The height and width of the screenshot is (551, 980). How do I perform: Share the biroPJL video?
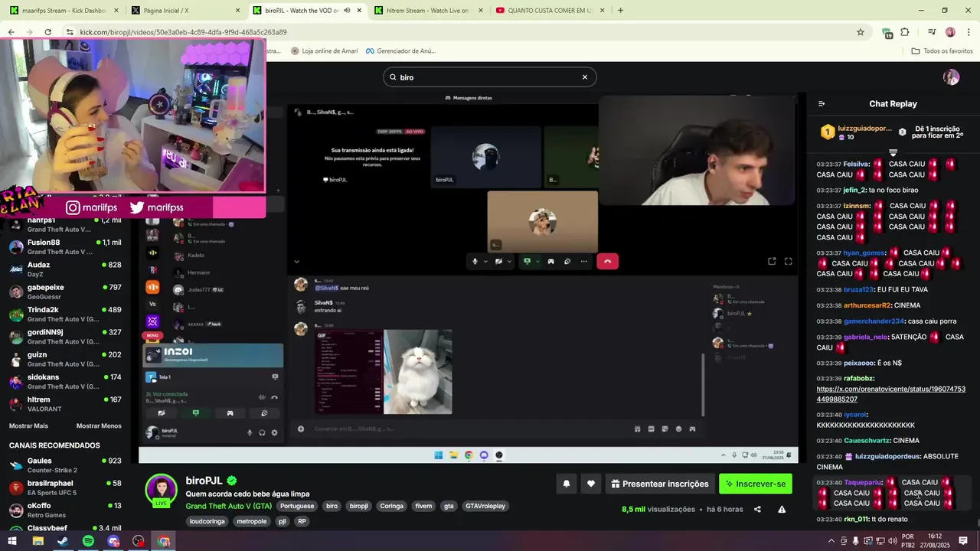click(757, 509)
